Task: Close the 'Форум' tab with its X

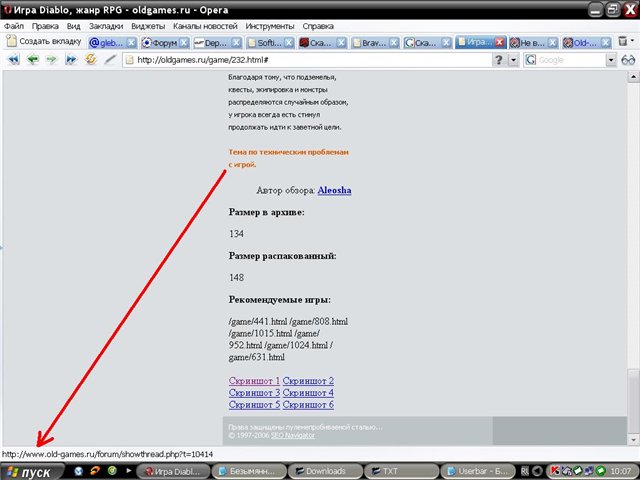Action: [184, 42]
